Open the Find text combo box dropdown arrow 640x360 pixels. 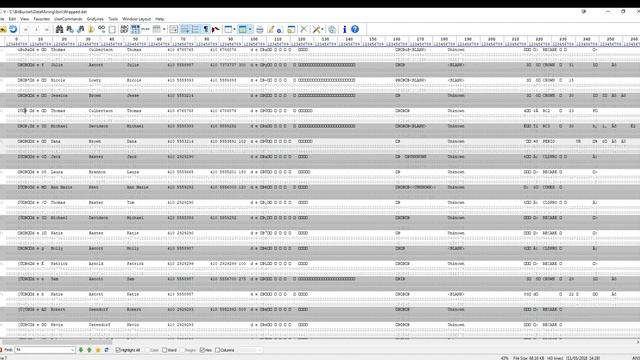(x=72, y=350)
